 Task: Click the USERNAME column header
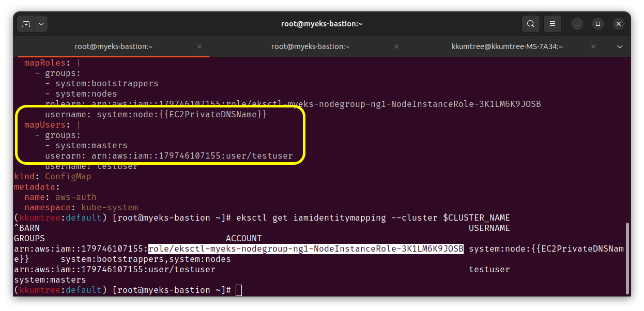pos(489,228)
